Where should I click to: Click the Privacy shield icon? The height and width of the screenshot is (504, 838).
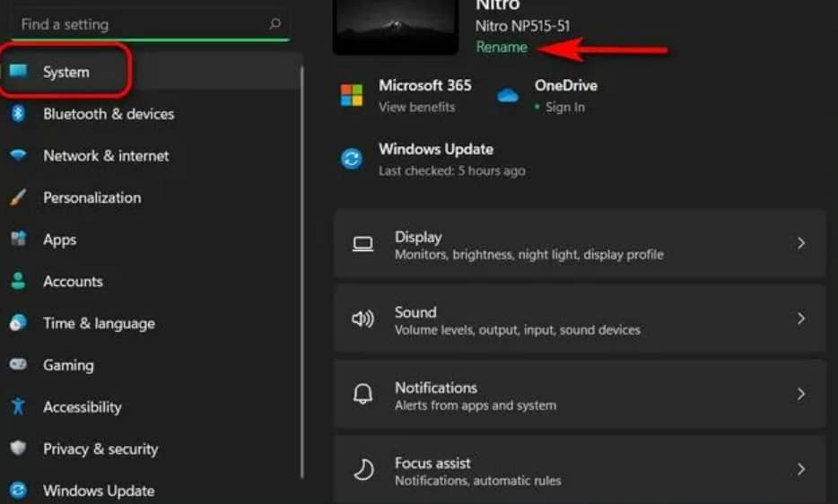[18, 448]
